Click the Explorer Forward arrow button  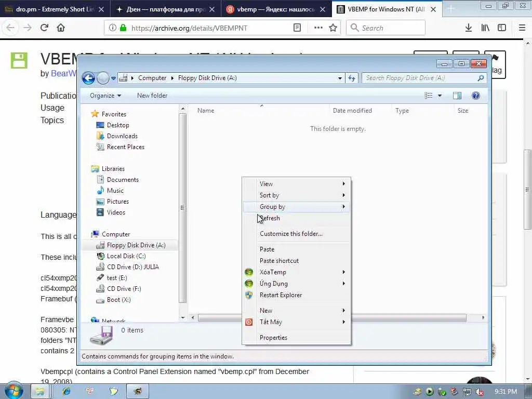103,78
